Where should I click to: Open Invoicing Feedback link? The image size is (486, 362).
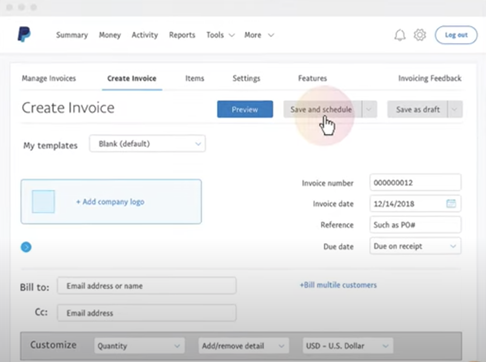[x=430, y=78]
